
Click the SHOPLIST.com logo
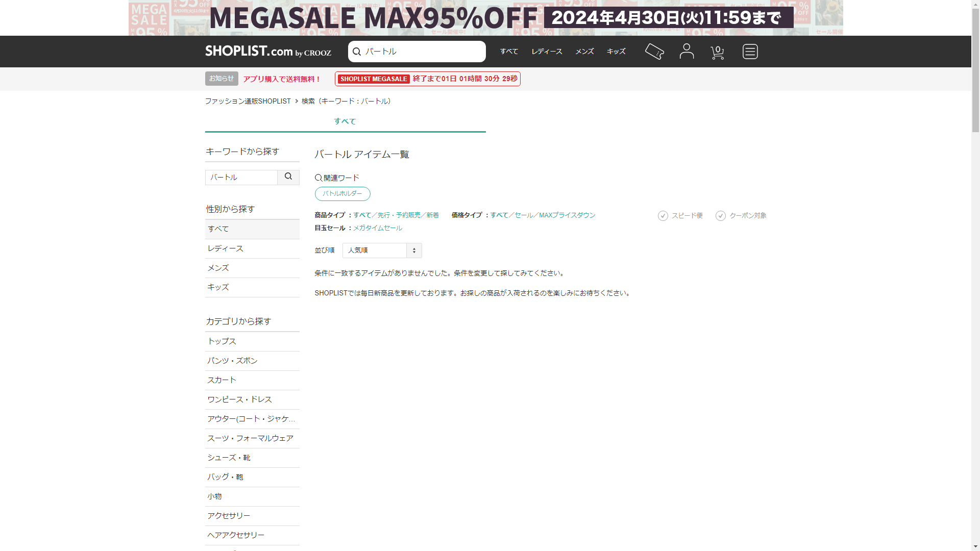point(268,51)
